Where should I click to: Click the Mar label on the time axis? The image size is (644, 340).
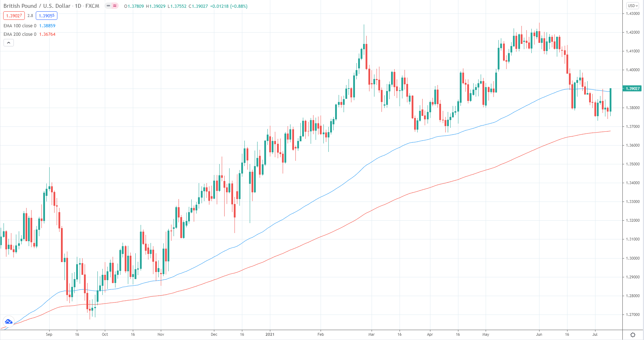click(371, 334)
